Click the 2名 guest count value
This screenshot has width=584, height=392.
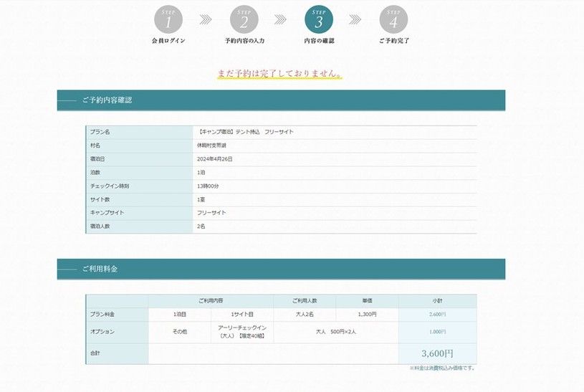click(201, 226)
